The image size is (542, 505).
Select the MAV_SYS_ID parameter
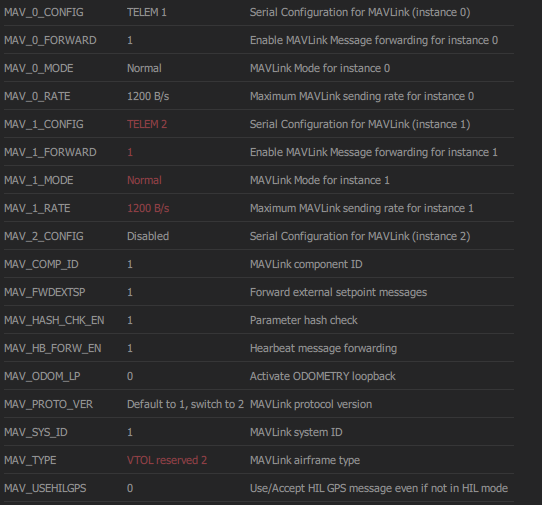pyautogui.click(x=259, y=432)
